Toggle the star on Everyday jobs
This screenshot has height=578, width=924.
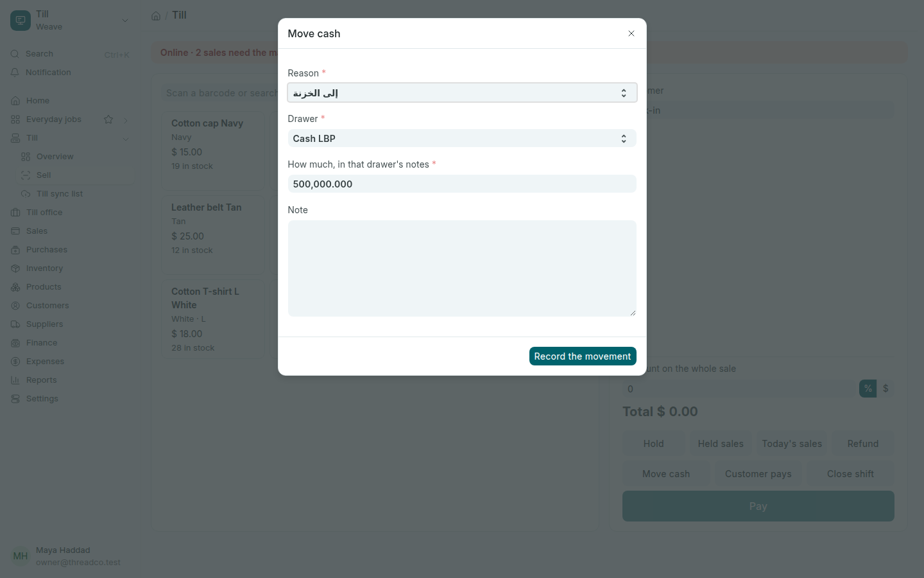(108, 119)
